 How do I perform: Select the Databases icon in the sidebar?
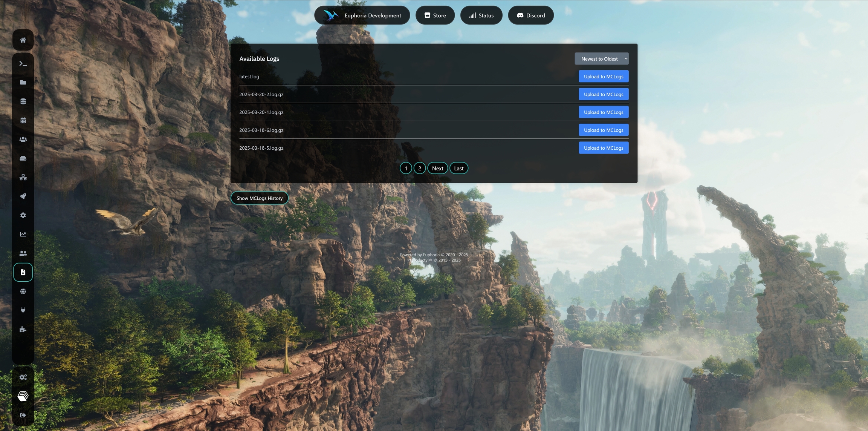tap(23, 101)
